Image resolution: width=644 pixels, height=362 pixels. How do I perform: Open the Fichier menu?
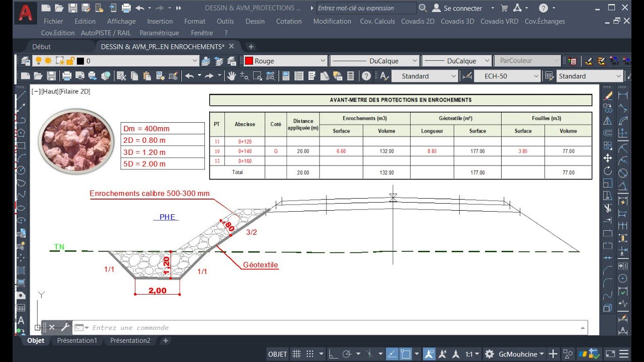(x=53, y=21)
